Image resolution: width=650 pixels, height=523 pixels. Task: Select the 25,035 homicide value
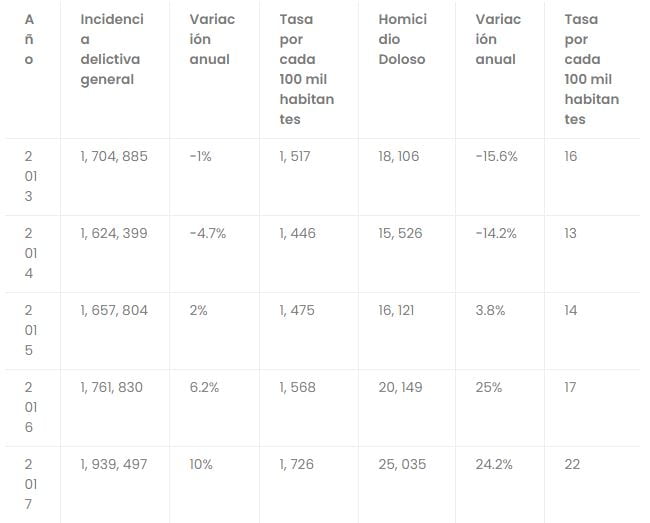pos(401,465)
